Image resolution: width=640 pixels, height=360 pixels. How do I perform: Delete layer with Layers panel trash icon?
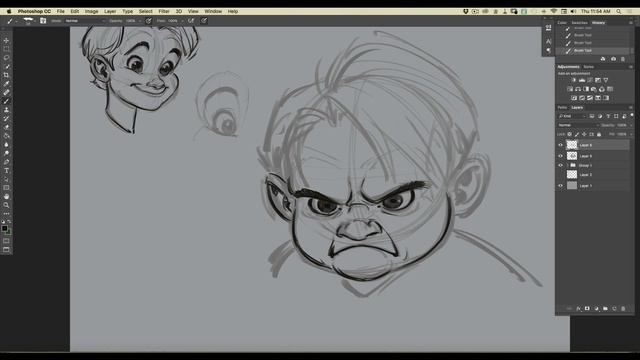623,309
